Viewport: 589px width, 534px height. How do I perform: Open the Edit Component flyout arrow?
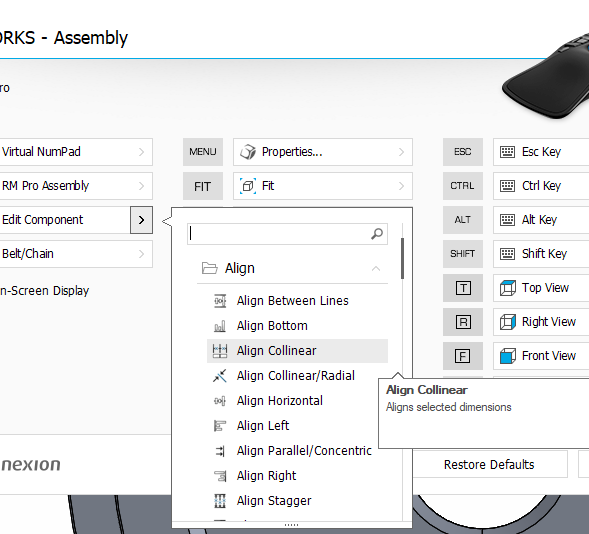[141, 220]
